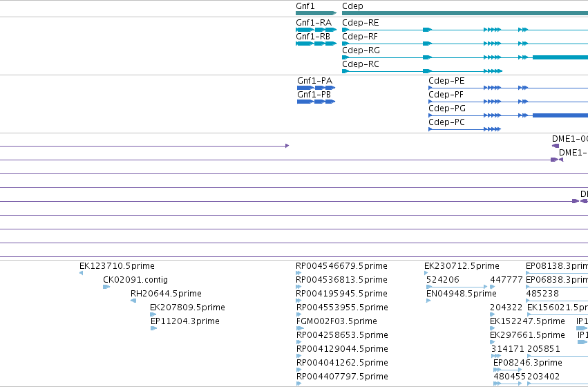
Task: Click the CK02091.contig feature label
Action: point(135,280)
